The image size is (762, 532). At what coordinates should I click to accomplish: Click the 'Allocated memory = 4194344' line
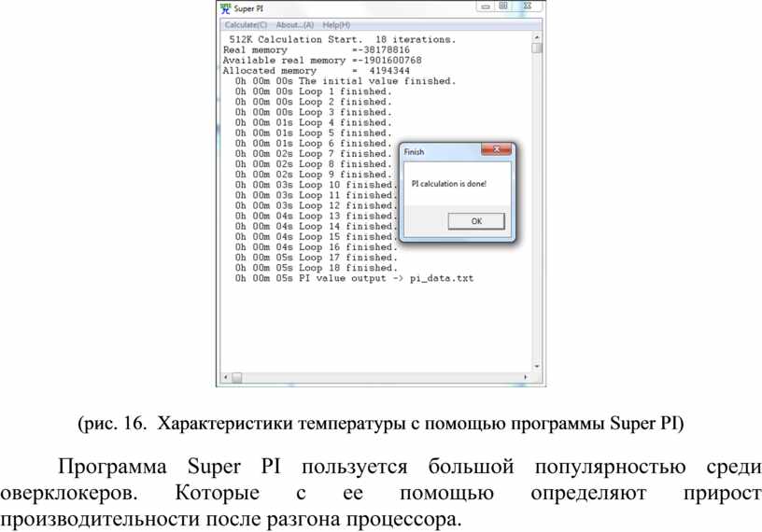tap(317, 70)
